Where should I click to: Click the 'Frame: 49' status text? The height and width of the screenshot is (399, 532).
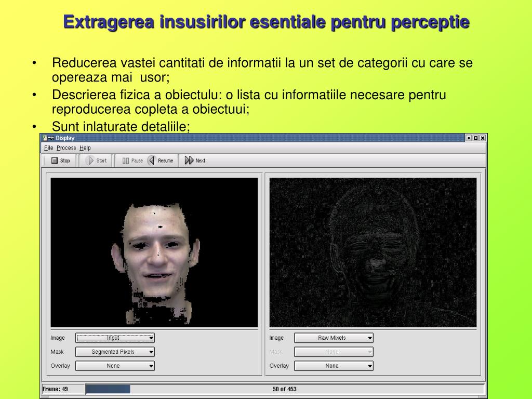55,389
